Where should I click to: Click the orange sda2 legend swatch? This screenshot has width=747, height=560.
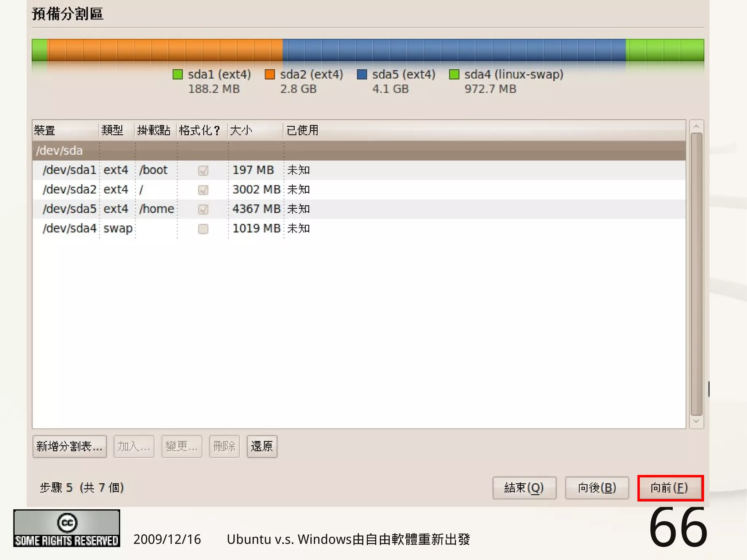(270, 74)
